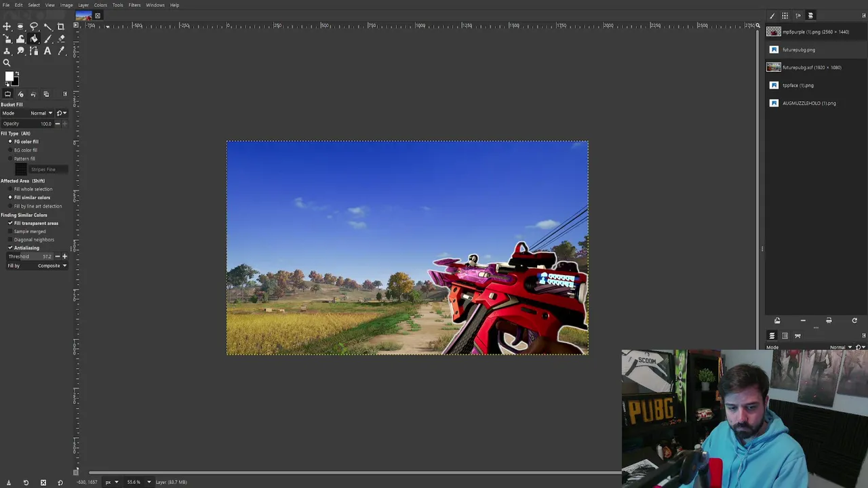Select the Paths tool
This screenshot has width=868, height=488.
(34, 51)
